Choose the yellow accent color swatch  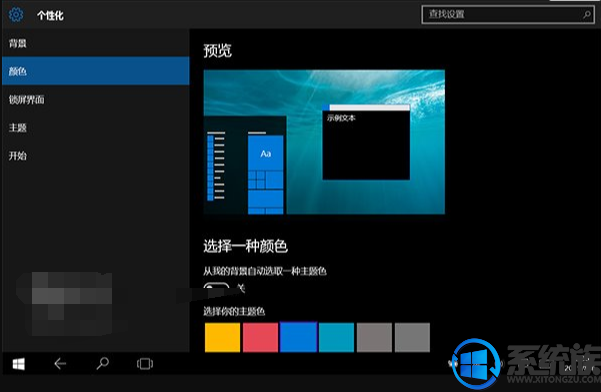pyautogui.click(x=222, y=337)
